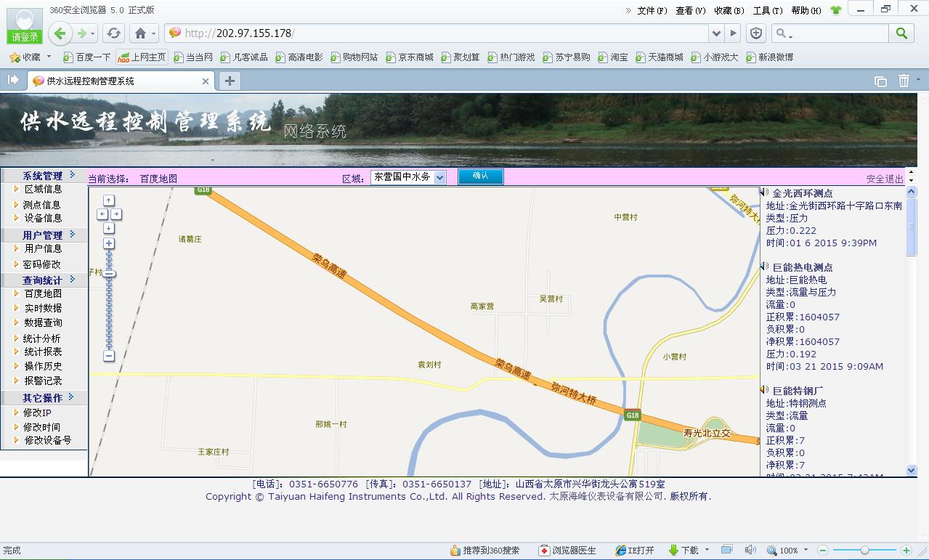929x560 pixels.
Task: Refresh the page with reload icon
Action: click(113, 33)
